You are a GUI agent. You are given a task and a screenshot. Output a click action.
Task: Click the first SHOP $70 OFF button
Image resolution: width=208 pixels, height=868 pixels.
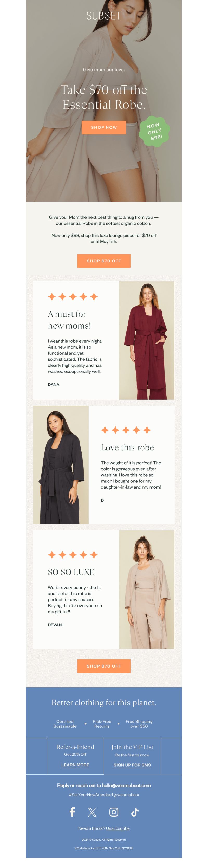pos(104,261)
